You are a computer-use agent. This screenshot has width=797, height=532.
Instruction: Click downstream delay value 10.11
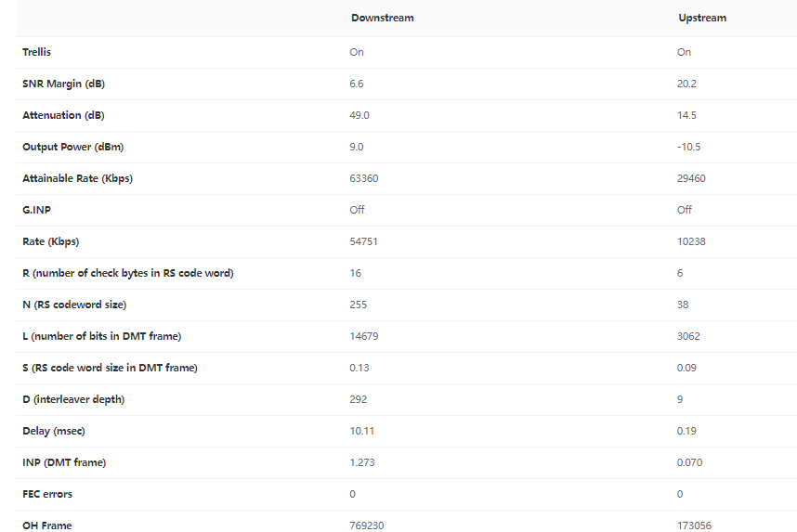tap(361, 431)
